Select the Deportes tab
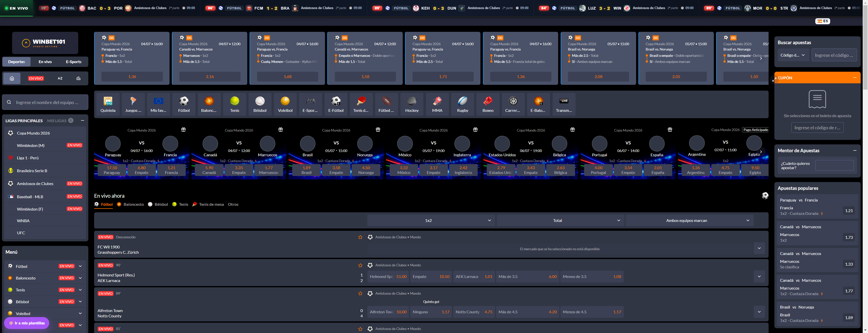This screenshot has width=868, height=333. click(x=16, y=62)
